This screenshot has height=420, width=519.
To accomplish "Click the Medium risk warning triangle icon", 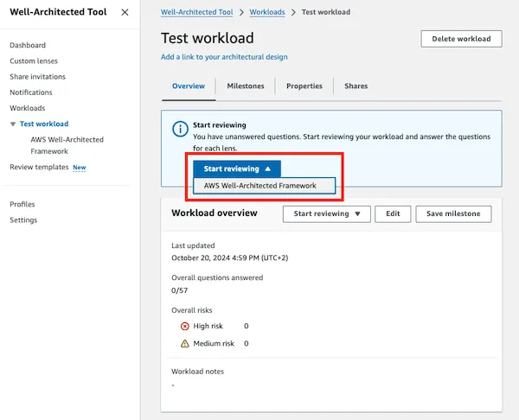I will tap(185, 344).
